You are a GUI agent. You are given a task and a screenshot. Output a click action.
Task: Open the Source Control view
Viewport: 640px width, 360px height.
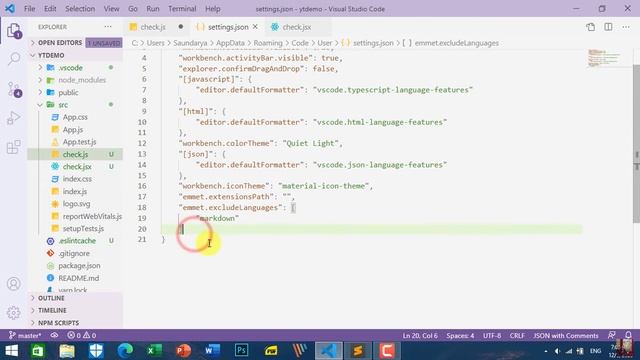pyautogui.click(x=14, y=89)
